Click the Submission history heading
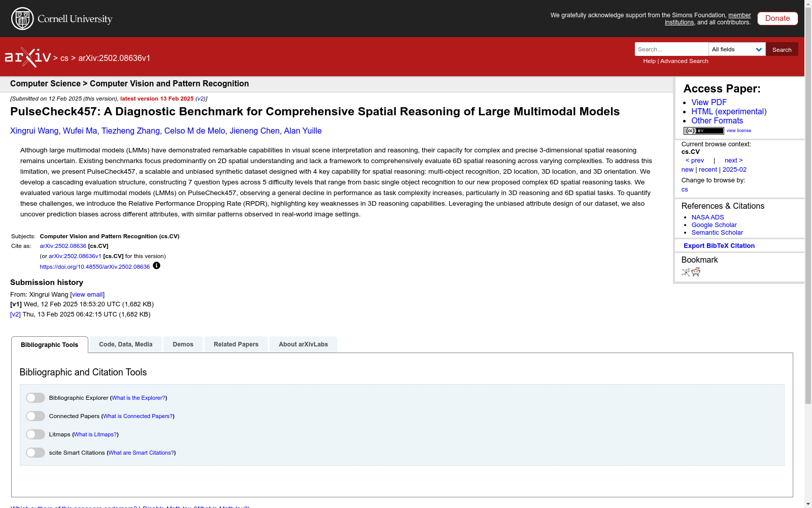This screenshot has height=508, width=812. tap(47, 282)
